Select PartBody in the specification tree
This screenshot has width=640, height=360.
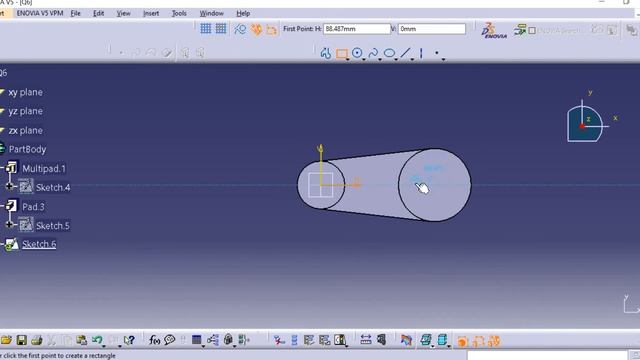click(27, 149)
